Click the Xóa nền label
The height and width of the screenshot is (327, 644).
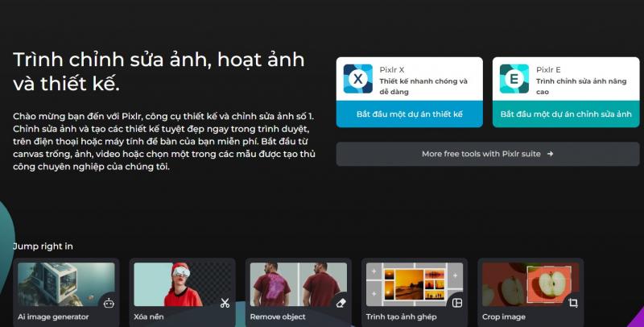[x=149, y=317]
